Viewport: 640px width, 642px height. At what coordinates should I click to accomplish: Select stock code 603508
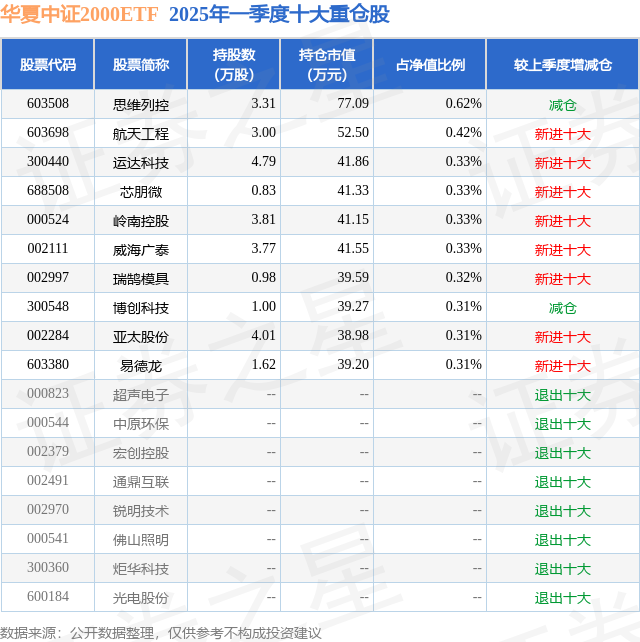pyautogui.click(x=48, y=103)
